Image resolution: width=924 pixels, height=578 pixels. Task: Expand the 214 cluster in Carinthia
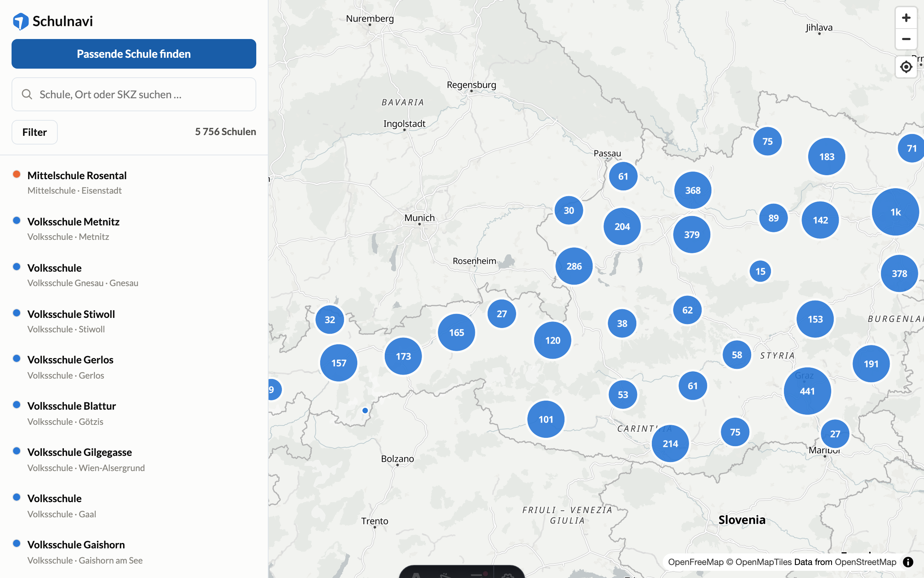click(x=670, y=444)
